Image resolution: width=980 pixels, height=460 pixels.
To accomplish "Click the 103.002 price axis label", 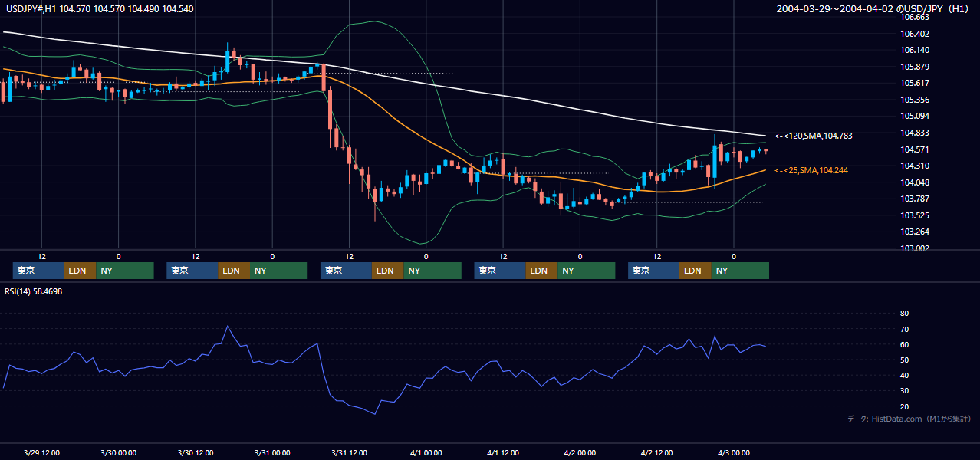I will coord(916,248).
